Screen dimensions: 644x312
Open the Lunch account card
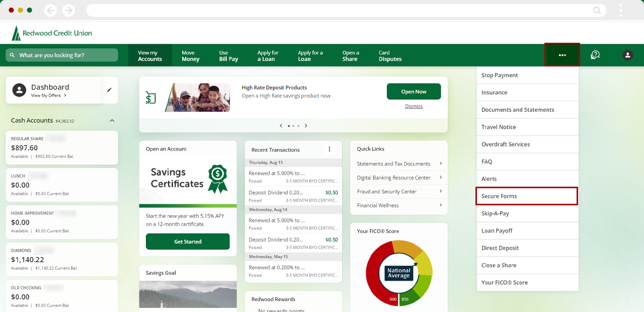click(x=62, y=185)
